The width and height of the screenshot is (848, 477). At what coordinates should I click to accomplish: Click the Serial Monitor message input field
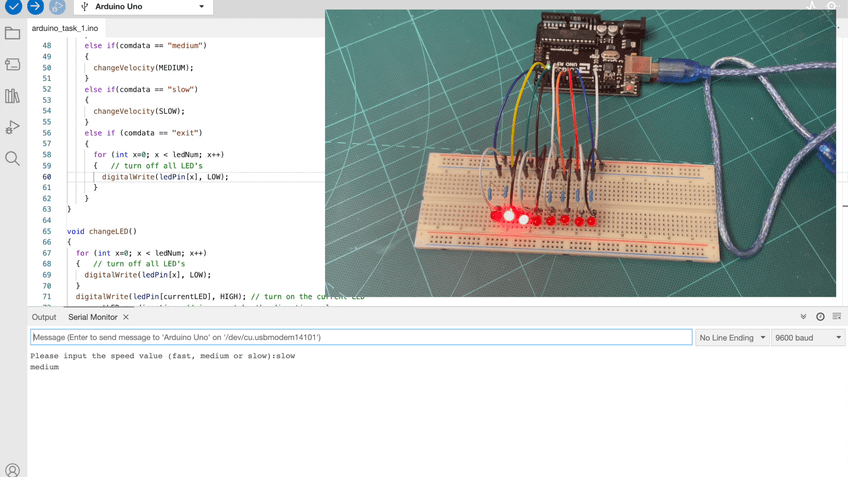click(360, 338)
